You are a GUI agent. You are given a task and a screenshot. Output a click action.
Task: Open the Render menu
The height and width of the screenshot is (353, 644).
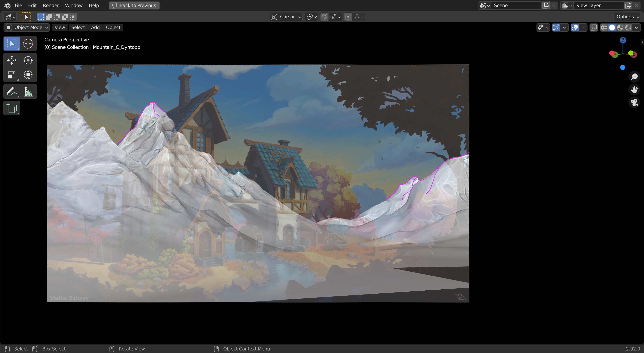coord(51,5)
